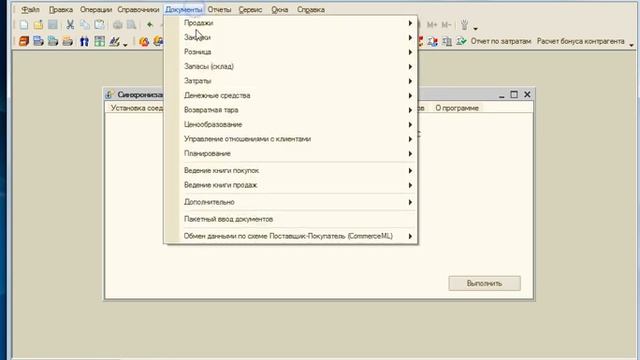Viewport: 640px width, 360px height.
Task: Click the orange printer-like icon in the second toolbar
Action: click(68, 41)
